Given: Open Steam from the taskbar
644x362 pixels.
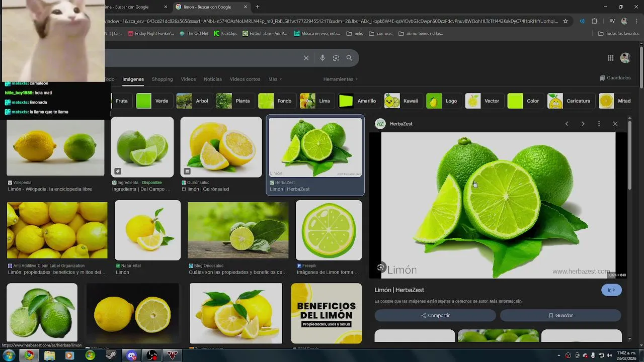Looking at the screenshot, I should 111,355.
